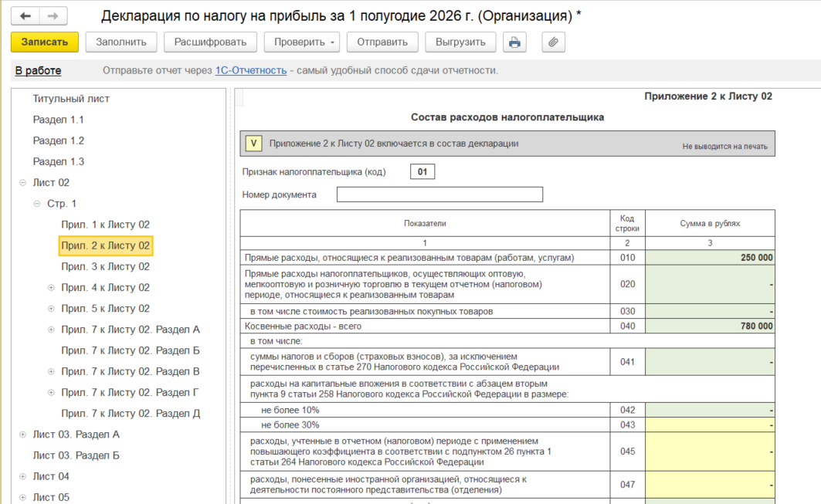Expand Прил. 4 к Листу 02
The height and width of the screenshot is (504, 821).
click(51, 287)
